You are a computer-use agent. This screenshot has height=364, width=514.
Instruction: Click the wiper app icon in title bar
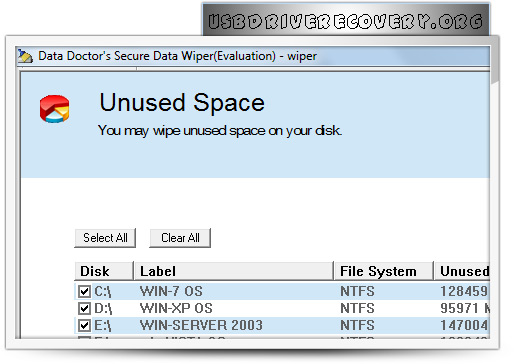coord(25,56)
